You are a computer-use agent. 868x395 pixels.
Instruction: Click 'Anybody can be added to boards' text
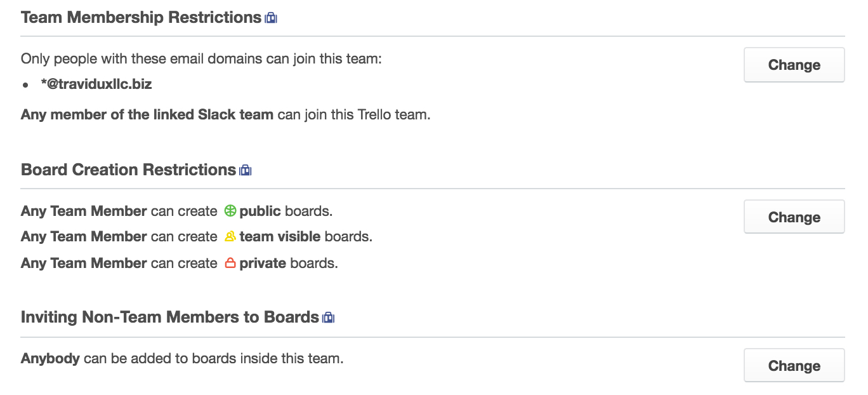pyautogui.click(x=182, y=359)
